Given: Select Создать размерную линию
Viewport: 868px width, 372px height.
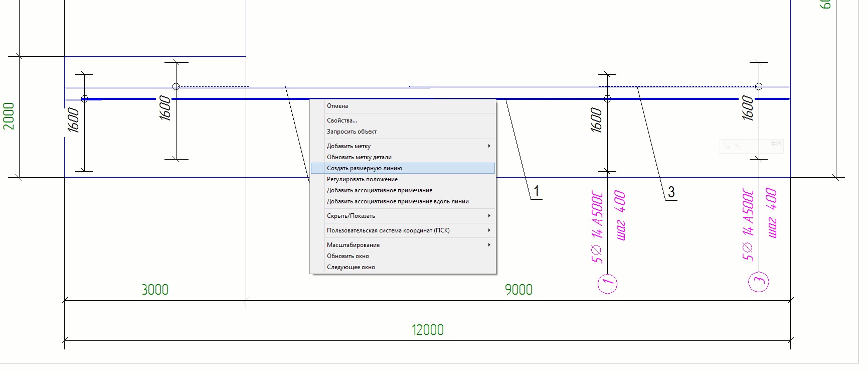Looking at the screenshot, I should [365, 168].
